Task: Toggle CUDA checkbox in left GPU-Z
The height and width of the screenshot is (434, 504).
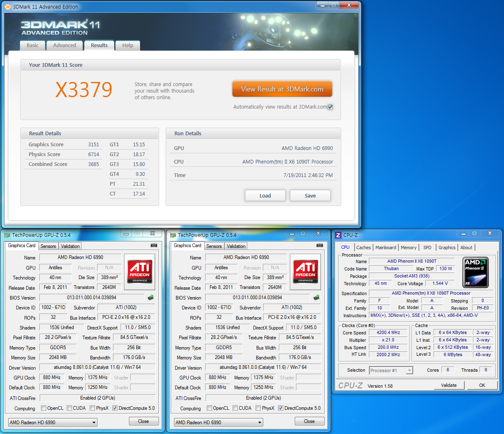Action: (70, 408)
